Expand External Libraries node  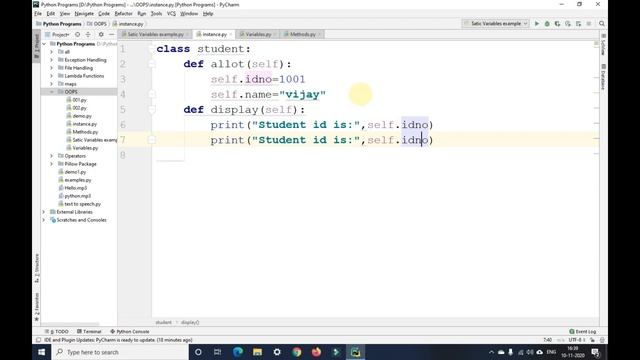click(x=44, y=212)
